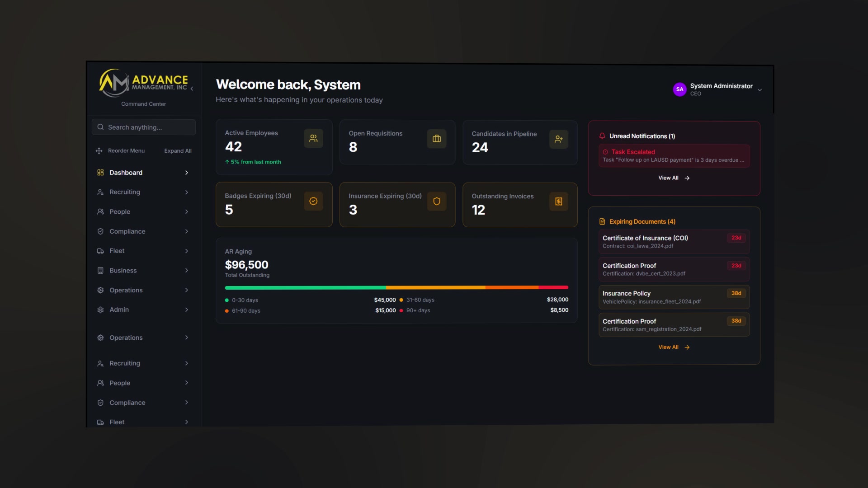Click the Insurance Expiring shield icon

click(437, 202)
